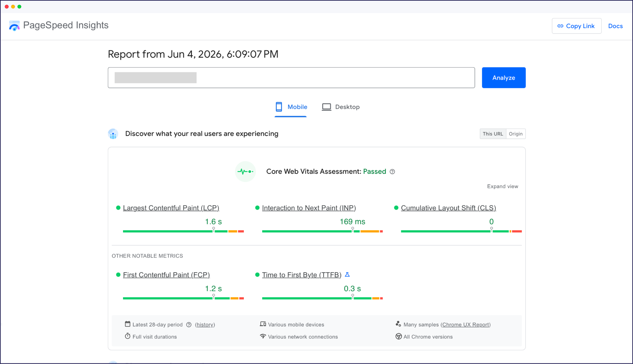Viewport: 633px width, 364px height.
Task: Click Full visit durations text
Action: [155, 337]
